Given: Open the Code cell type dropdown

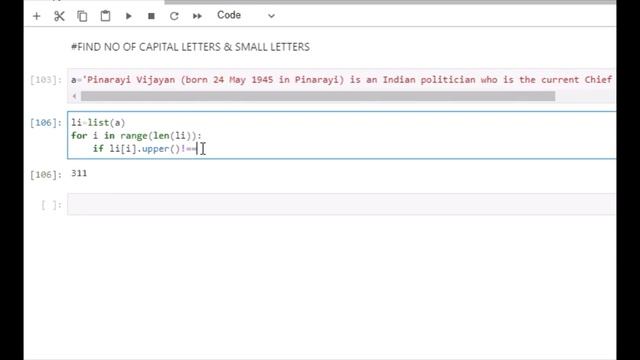Looking at the screenshot, I should coord(246,16).
